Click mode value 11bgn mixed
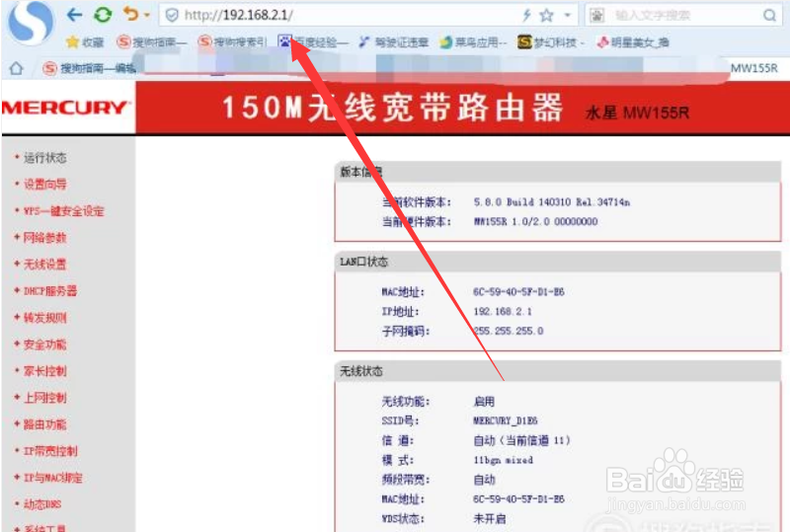 pyautogui.click(x=503, y=460)
